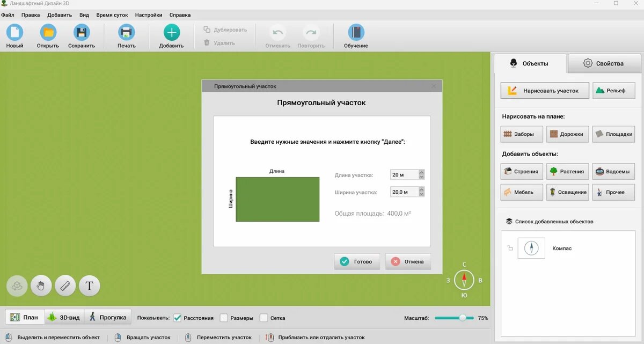The height and width of the screenshot is (344, 644).
Task: Click the Компас thumbnail in object list
Action: [x=531, y=248]
